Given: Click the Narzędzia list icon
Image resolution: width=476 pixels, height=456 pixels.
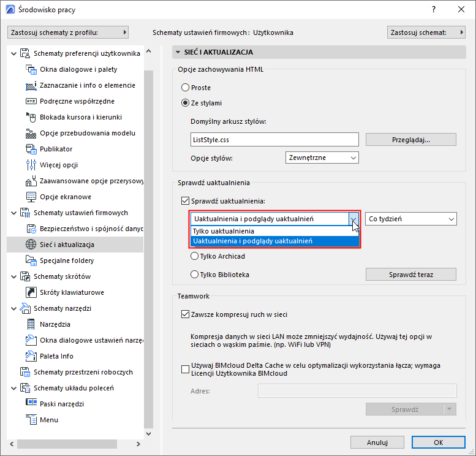Looking at the screenshot, I should tap(31, 324).
